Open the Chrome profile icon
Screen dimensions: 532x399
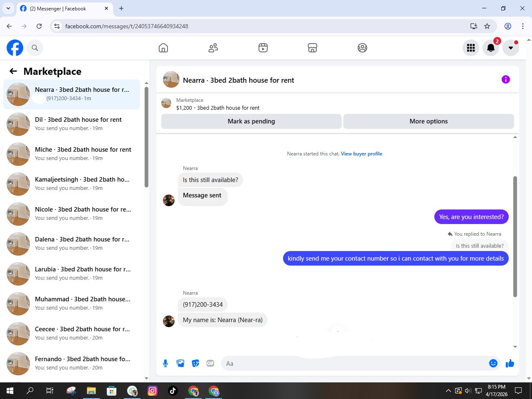(508, 26)
